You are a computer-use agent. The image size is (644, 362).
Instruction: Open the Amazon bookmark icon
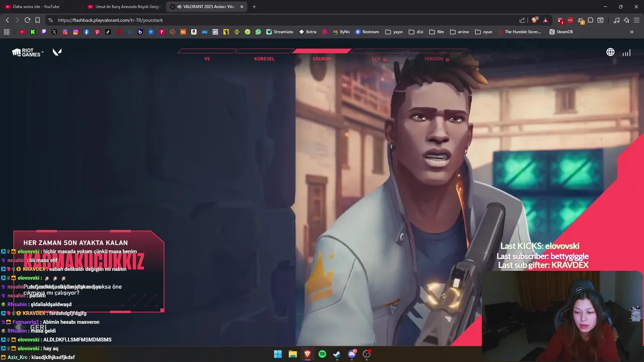(x=194, y=32)
